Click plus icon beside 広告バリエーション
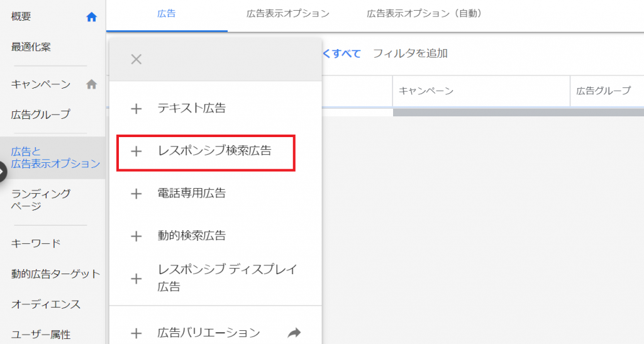644x344 pixels. click(x=136, y=333)
